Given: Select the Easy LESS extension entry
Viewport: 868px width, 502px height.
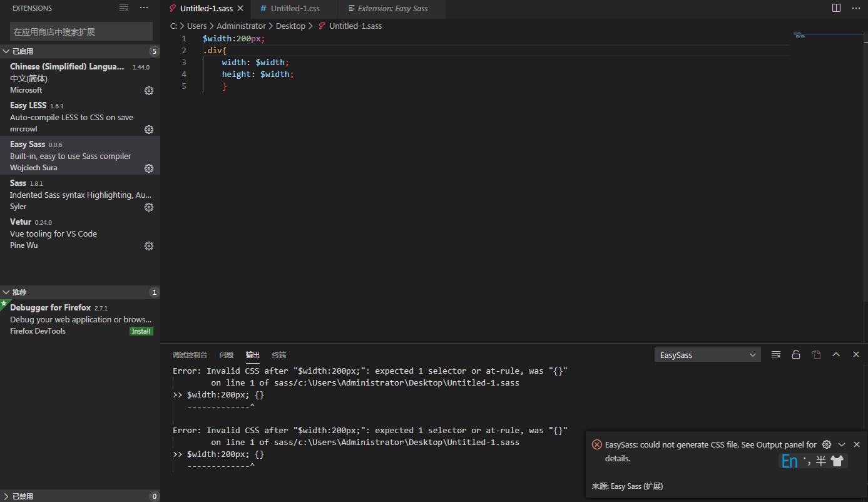Looking at the screenshot, I should coord(80,117).
